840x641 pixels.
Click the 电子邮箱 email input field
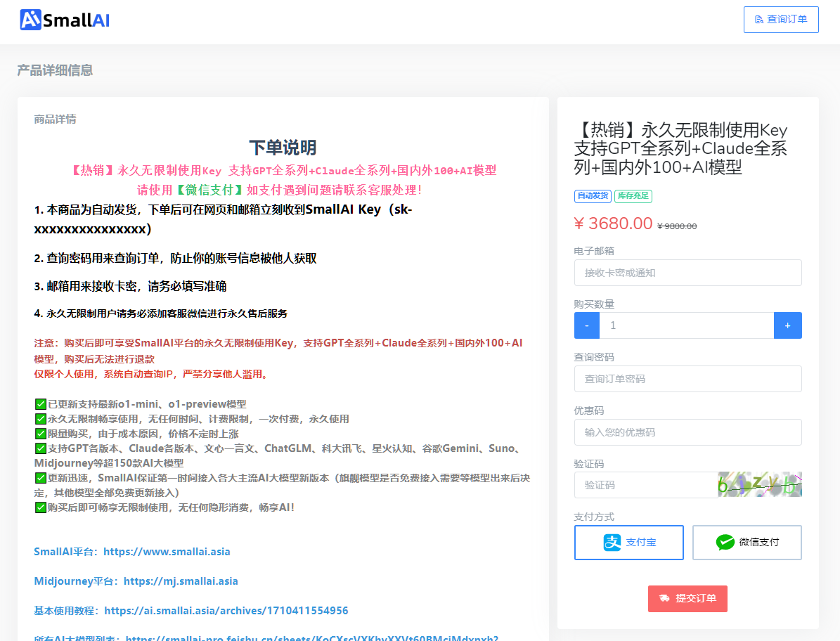[x=687, y=273]
